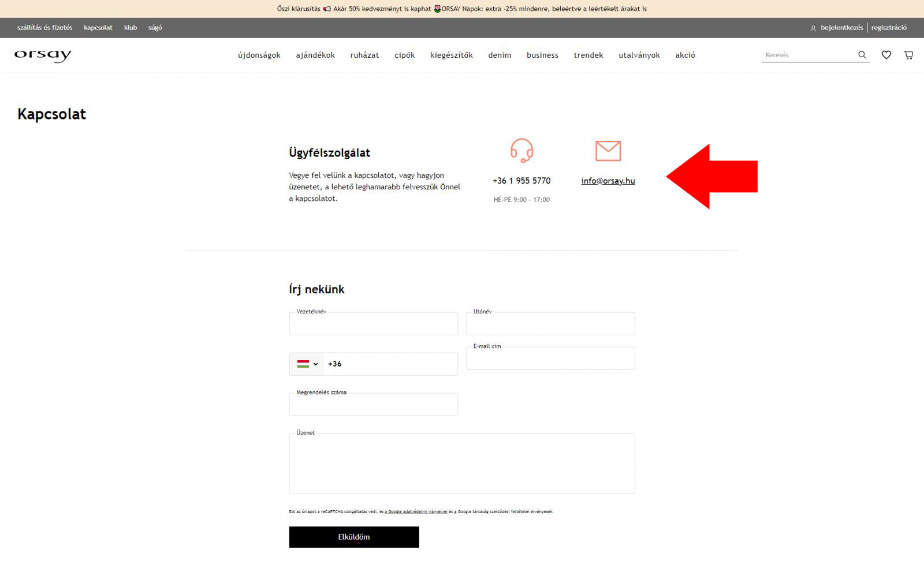Open the business menu

[x=542, y=55]
